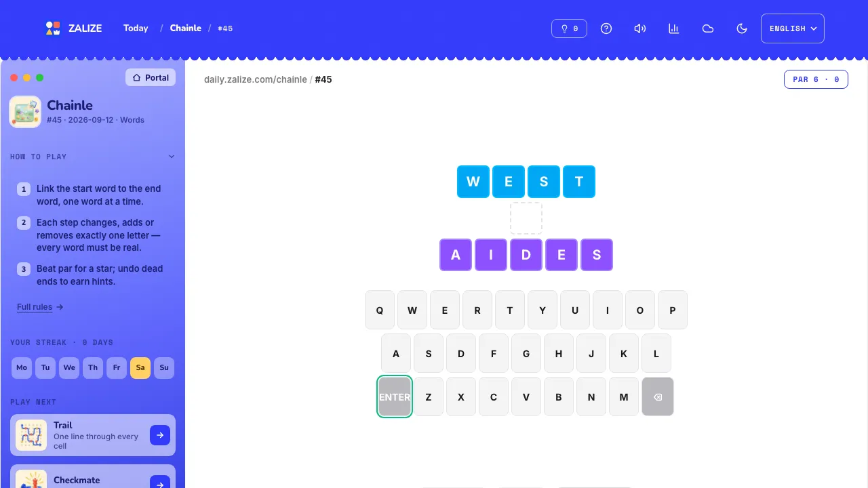Open Trail game with the arrow button

[x=160, y=435]
